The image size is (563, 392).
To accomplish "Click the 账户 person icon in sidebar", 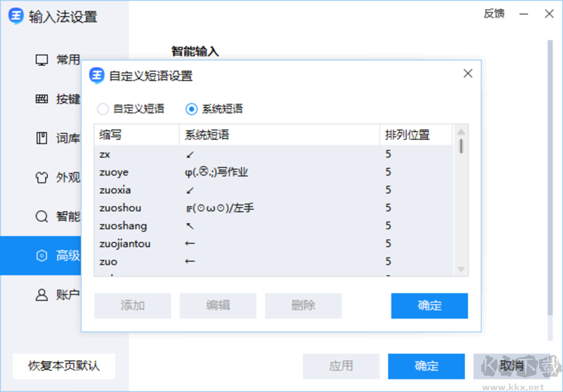I will tap(42, 295).
